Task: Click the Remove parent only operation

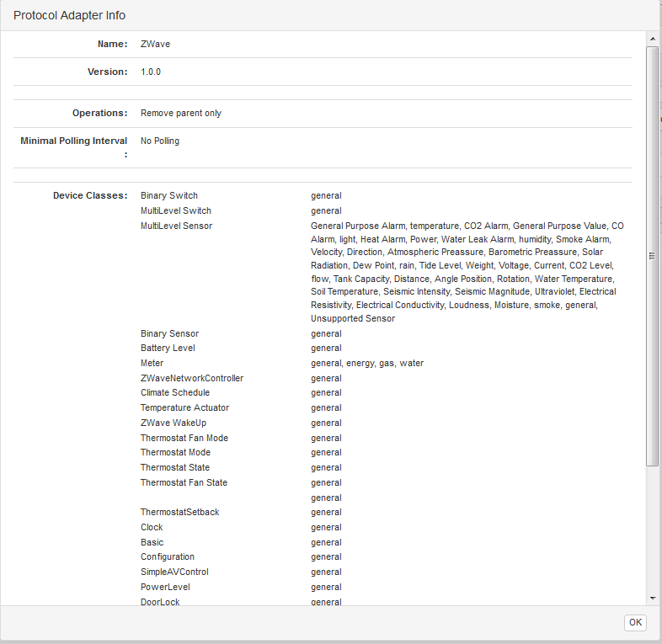Action: (181, 113)
